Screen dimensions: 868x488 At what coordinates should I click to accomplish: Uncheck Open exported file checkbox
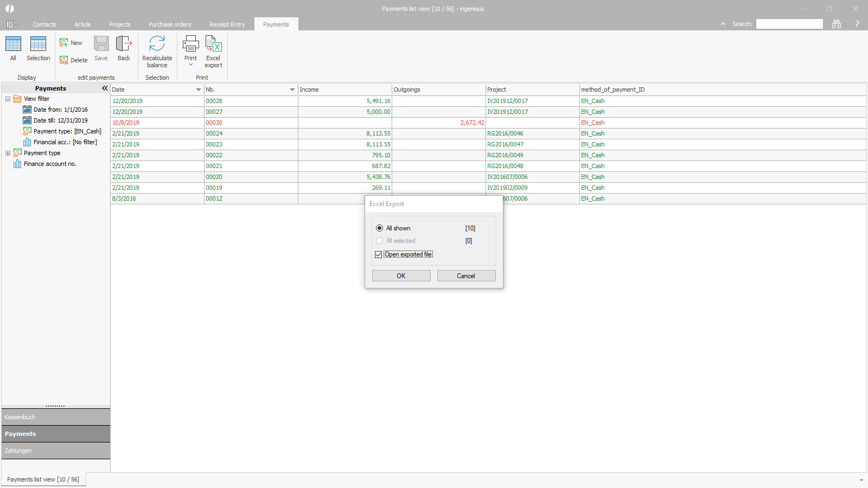pos(379,254)
